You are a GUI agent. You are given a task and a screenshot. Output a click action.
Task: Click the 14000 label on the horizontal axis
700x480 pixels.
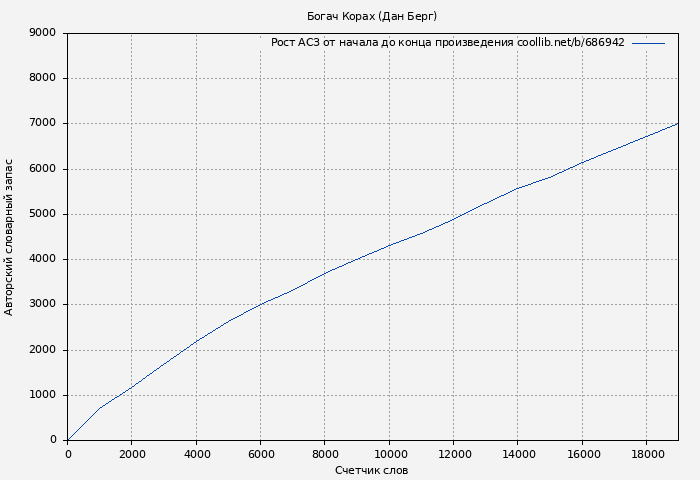[x=517, y=453]
